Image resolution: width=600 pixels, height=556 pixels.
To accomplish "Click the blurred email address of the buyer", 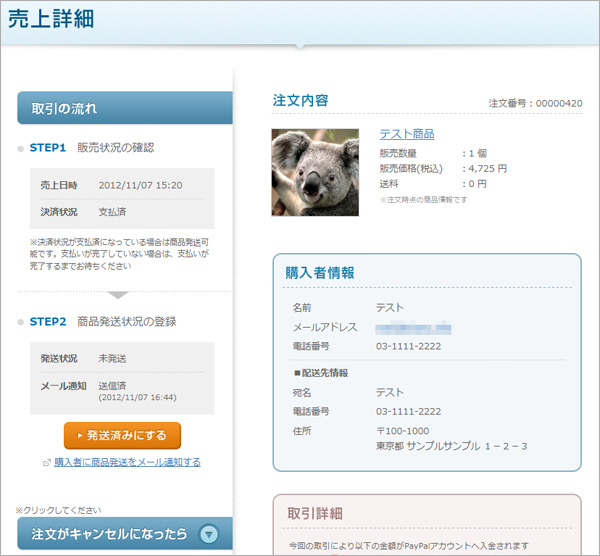I will [413, 328].
